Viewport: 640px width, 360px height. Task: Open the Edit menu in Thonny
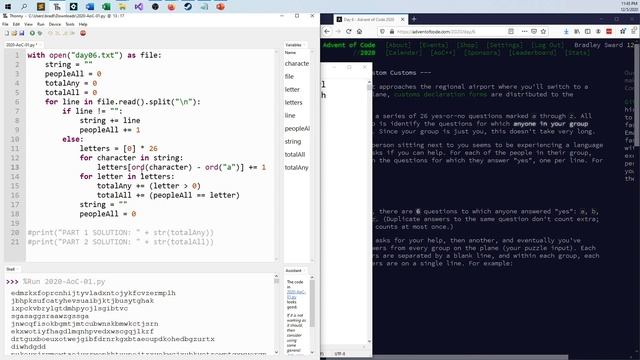tap(16, 24)
